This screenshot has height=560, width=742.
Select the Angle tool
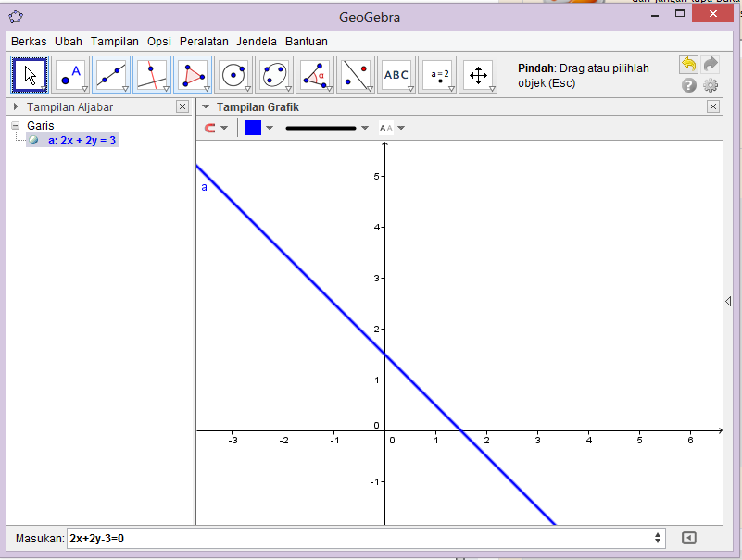[x=315, y=75]
